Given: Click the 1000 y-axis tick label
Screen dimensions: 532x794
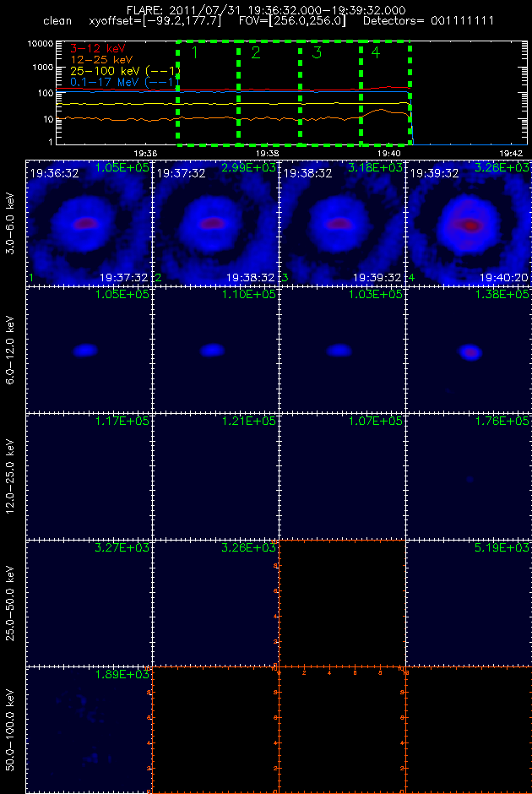Looking at the screenshot, I should pos(44,68).
